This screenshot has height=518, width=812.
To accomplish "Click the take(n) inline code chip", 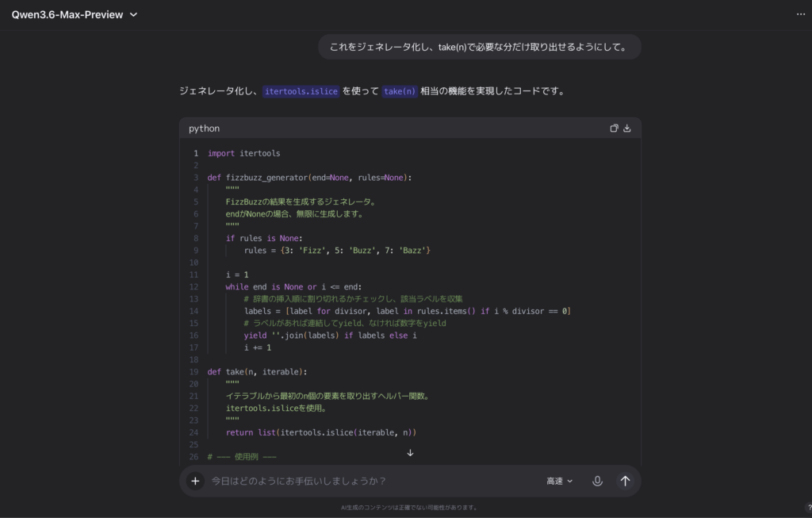I will pyautogui.click(x=400, y=90).
